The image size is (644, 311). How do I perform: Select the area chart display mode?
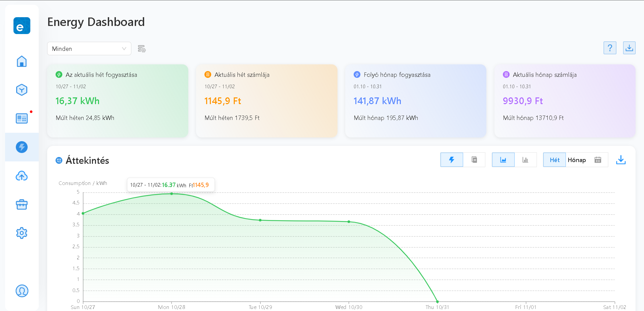503,160
